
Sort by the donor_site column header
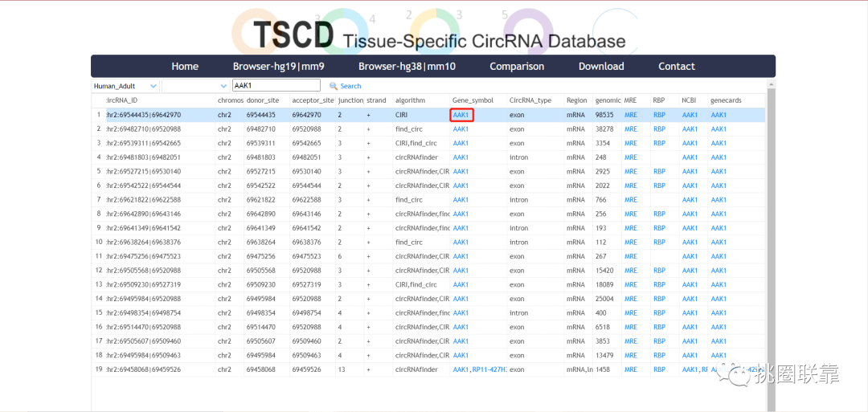tap(263, 100)
